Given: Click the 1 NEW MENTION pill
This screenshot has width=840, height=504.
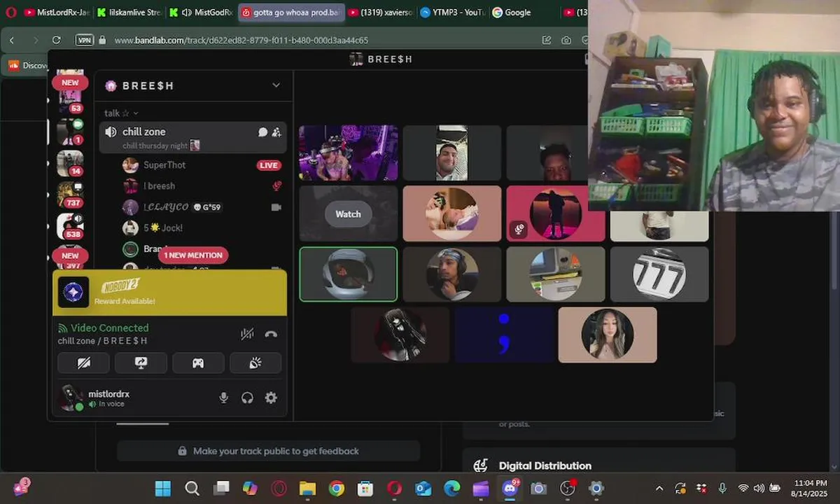Looking at the screenshot, I should tap(193, 255).
